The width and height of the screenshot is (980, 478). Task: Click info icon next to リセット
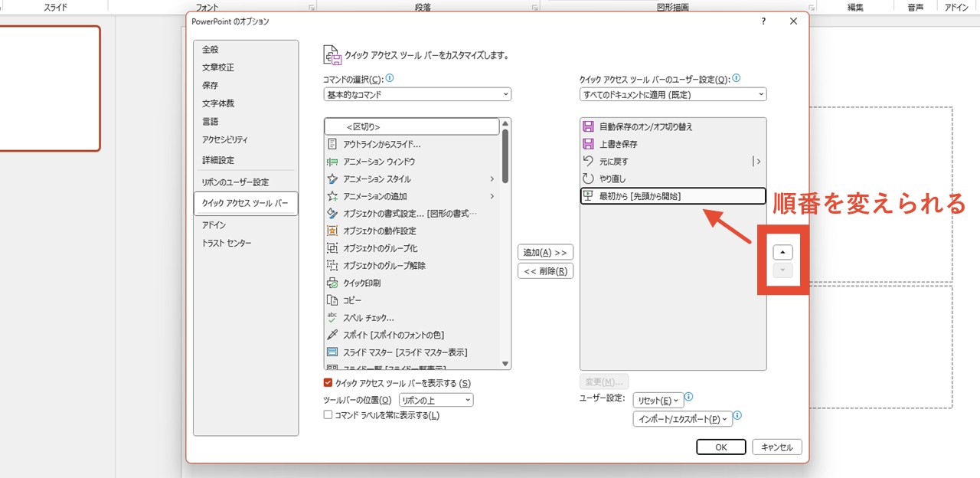(x=688, y=398)
